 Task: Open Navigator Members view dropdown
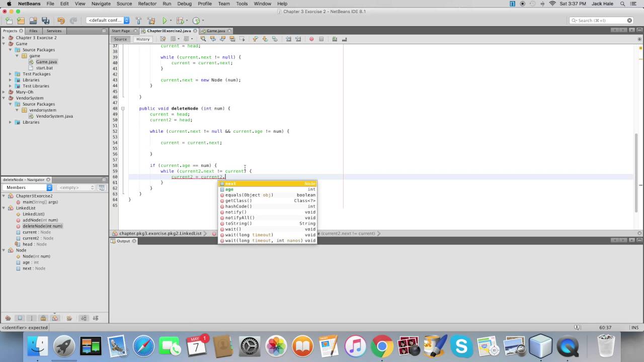tap(28, 188)
